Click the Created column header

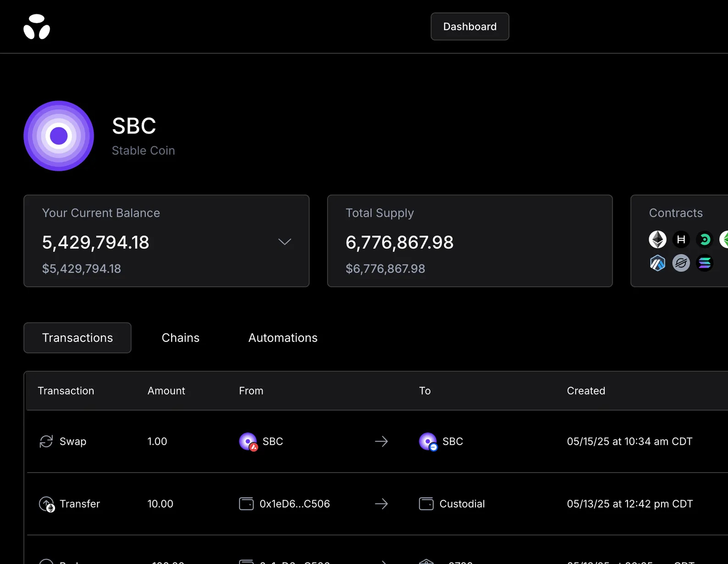[586, 391]
